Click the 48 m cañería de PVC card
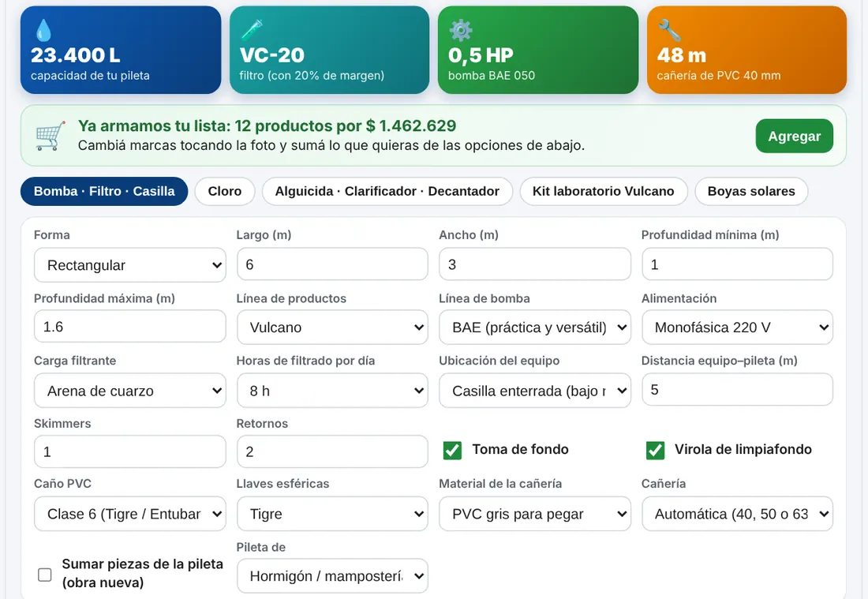This screenshot has width=868, height=599. tap(746, 50)
